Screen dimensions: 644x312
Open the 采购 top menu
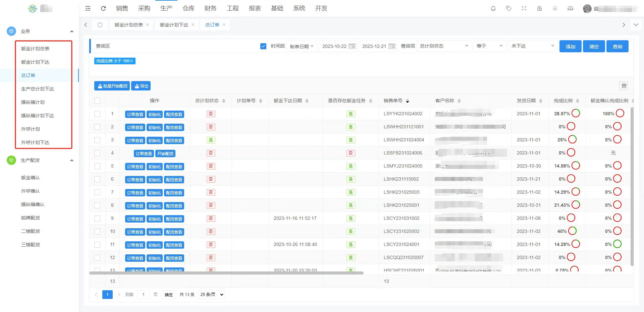[x=144, y=8]
